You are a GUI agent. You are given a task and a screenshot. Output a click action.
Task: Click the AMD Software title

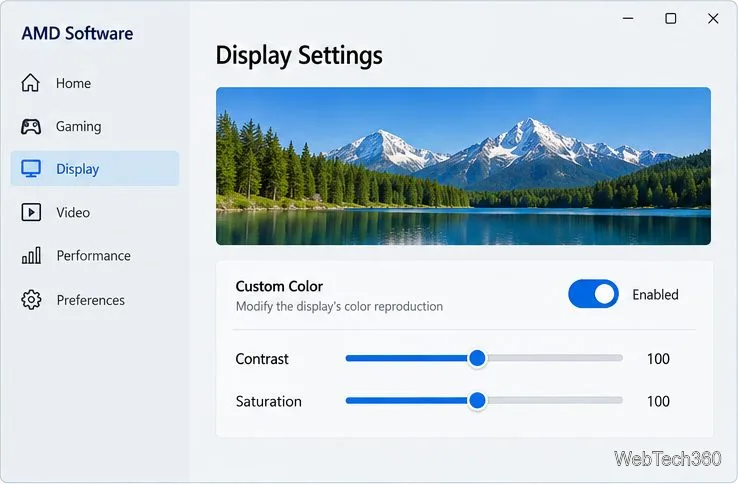[x=77, y=33]
